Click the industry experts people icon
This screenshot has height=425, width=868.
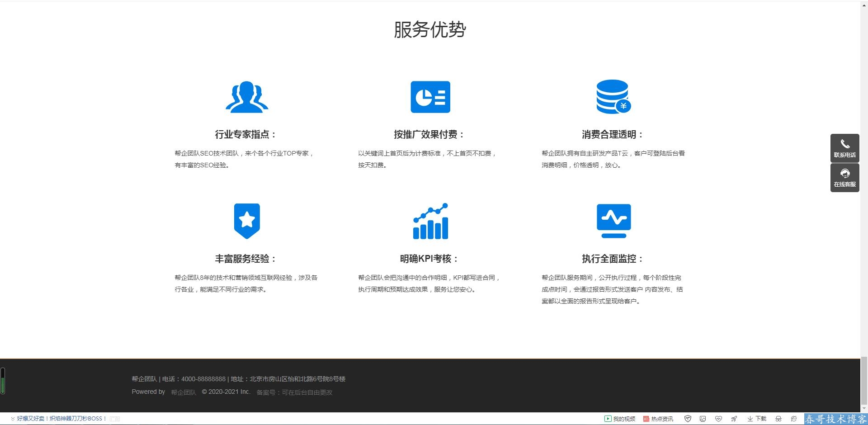(x=247, y=97)
